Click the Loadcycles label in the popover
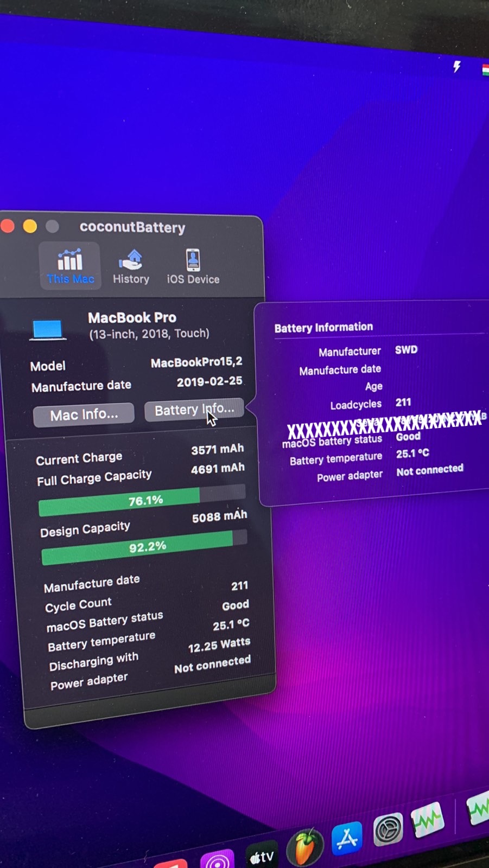The width and height of the screenshot is (489, 868). [355, 405]
